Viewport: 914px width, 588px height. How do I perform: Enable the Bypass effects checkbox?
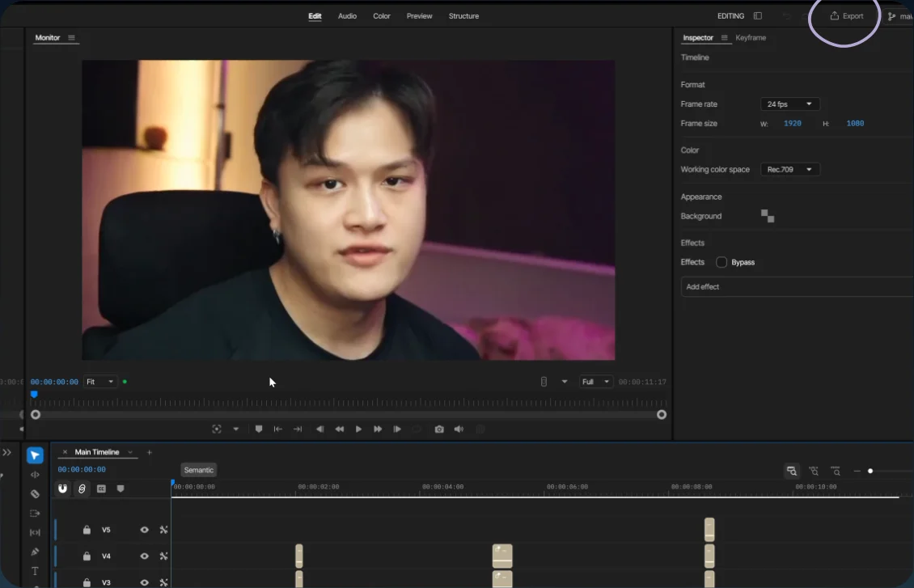click(721, 262)
